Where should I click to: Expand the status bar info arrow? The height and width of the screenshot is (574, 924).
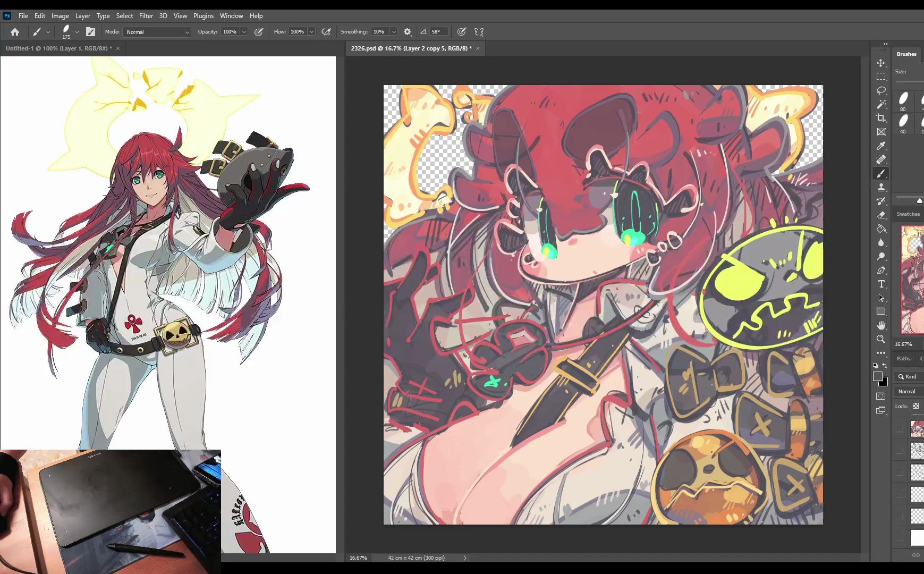coord(464,558)
